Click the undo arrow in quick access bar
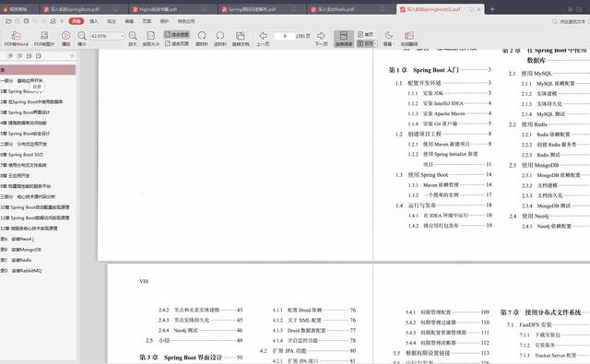 [35, 21]
